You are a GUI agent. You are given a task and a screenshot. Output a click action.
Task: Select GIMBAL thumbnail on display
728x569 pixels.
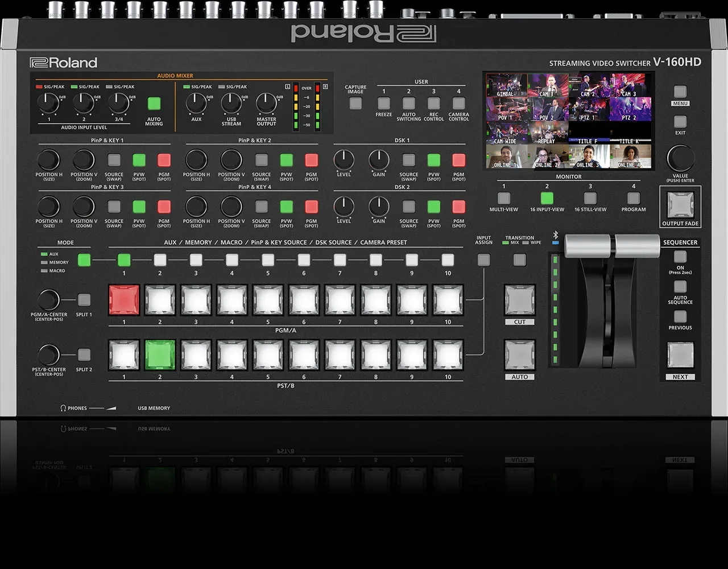coord(506,85)
